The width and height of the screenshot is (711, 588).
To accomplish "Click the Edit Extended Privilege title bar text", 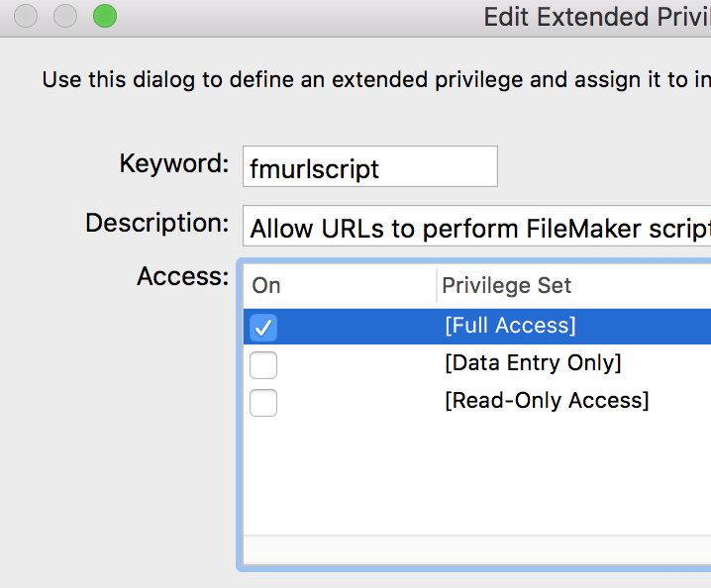I will pyautogui.click(x=596, y=17).
